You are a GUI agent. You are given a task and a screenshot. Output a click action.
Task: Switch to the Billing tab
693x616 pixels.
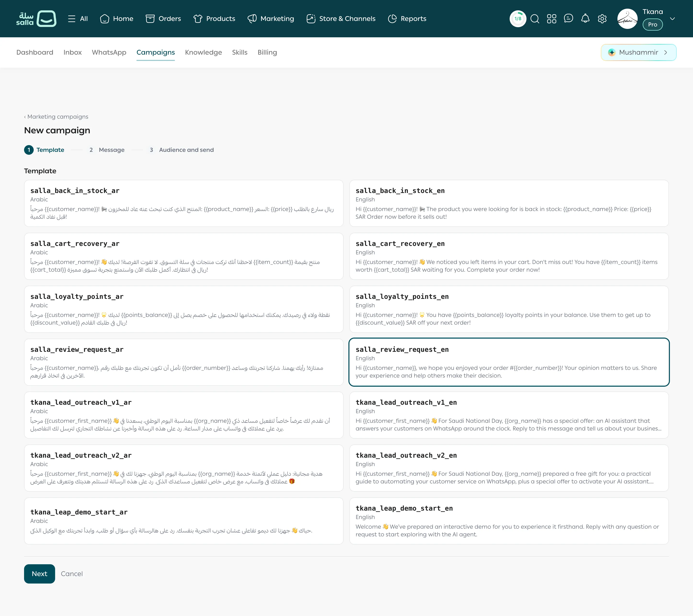(x=267, y=52)
